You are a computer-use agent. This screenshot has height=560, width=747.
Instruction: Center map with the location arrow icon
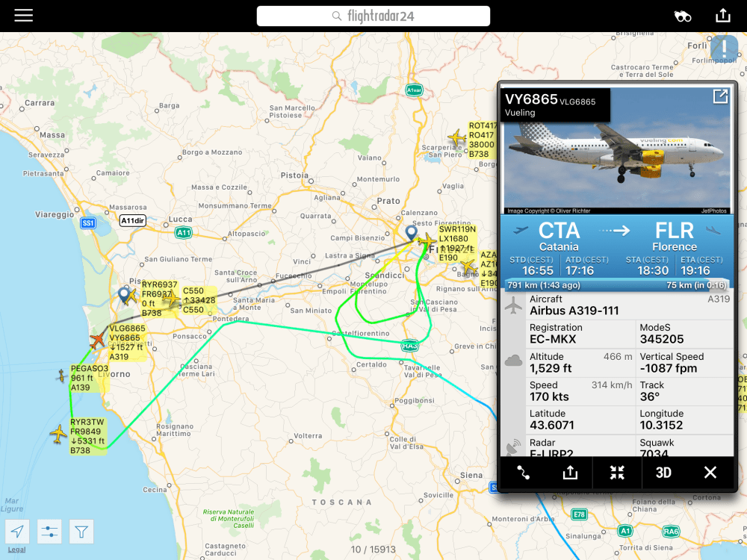[x=18, y=532]
